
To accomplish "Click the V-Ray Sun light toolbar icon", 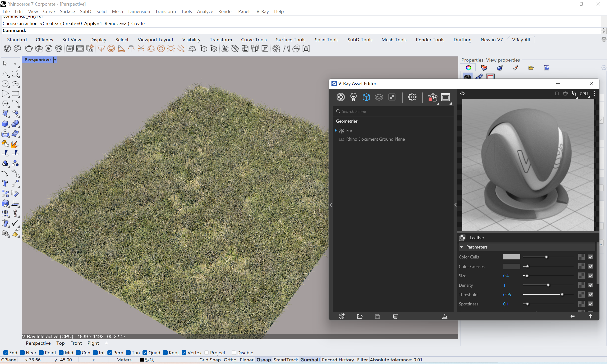I will (171, 49).
